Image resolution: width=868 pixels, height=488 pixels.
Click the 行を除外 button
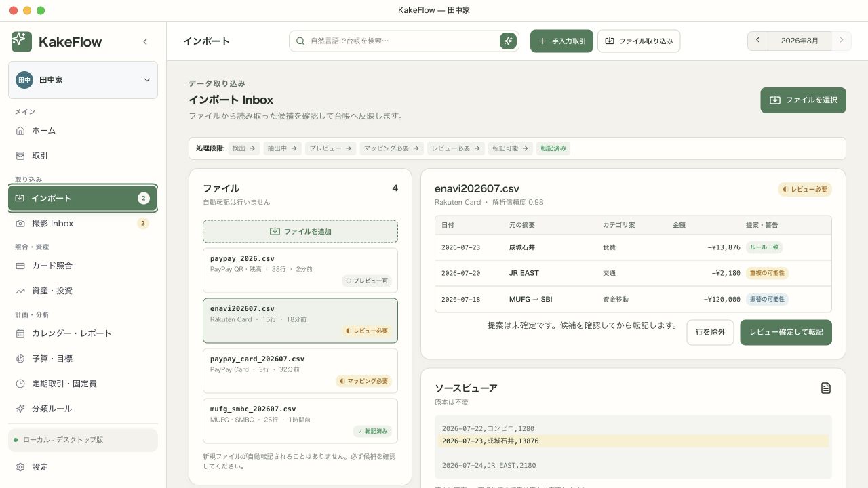710,332
